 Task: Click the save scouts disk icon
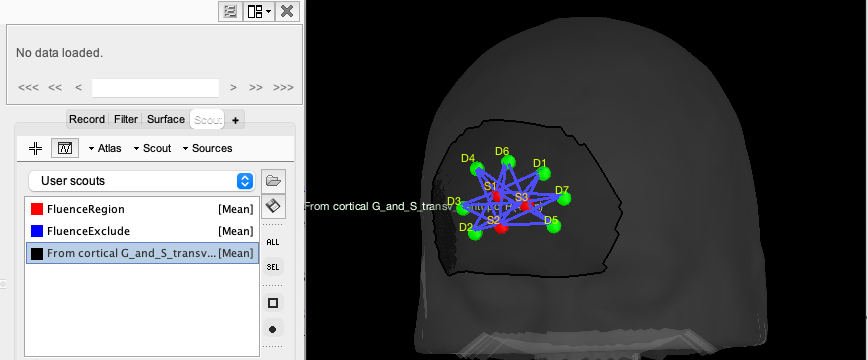coord(273,206)
